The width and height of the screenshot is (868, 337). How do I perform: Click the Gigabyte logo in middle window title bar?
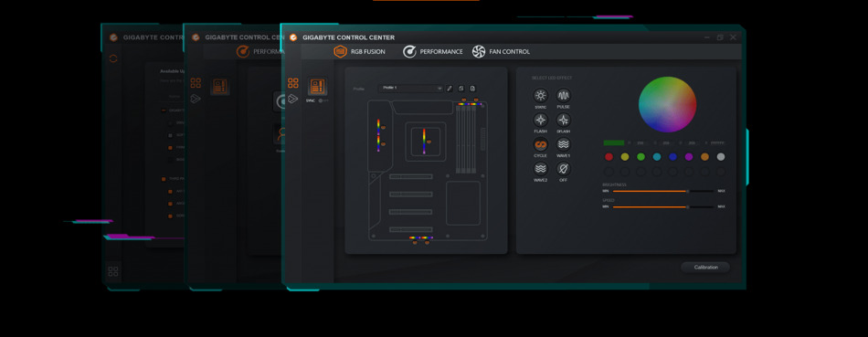click(x=196, y=37)
